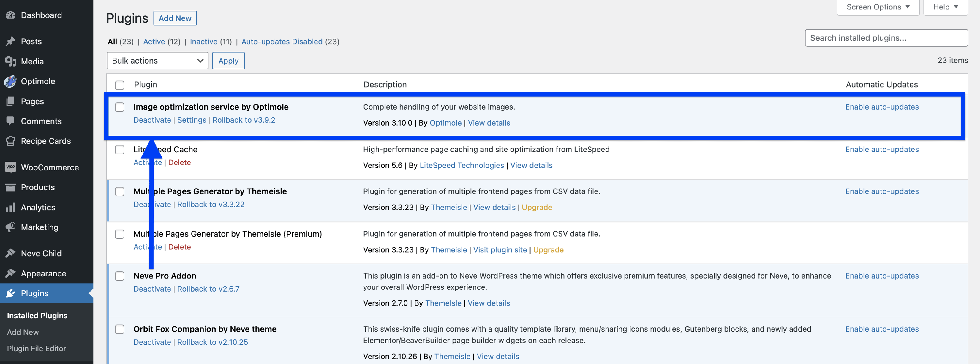The image size is (980, 364).
Task: Click the Dashboard gauge icon in sidebar
Action: point(11,15)
